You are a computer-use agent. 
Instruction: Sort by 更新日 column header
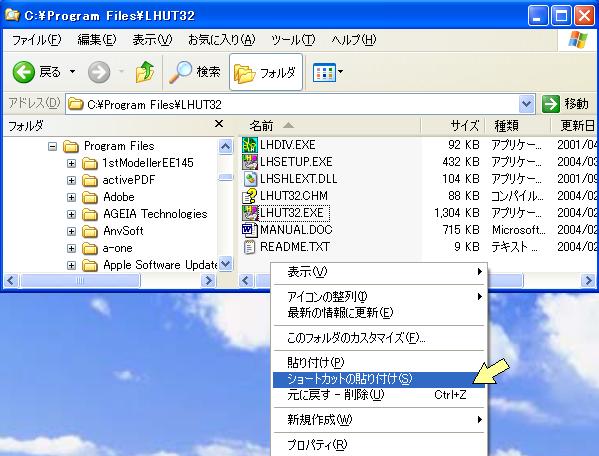click(x=573, y=126)
